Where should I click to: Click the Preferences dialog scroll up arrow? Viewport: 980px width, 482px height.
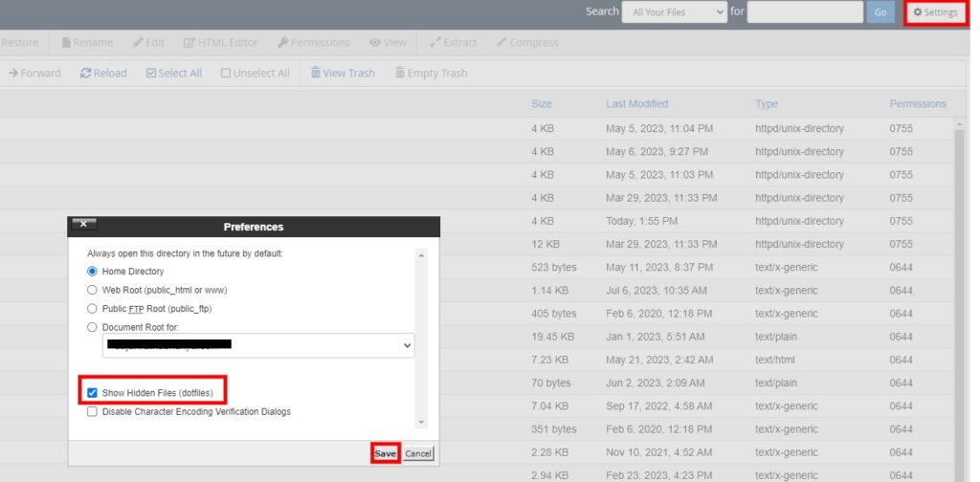click(421, 255)
